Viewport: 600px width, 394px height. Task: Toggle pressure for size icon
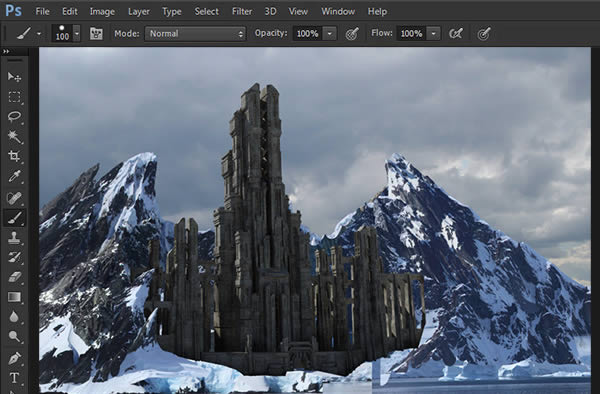(x=484, y=34)
